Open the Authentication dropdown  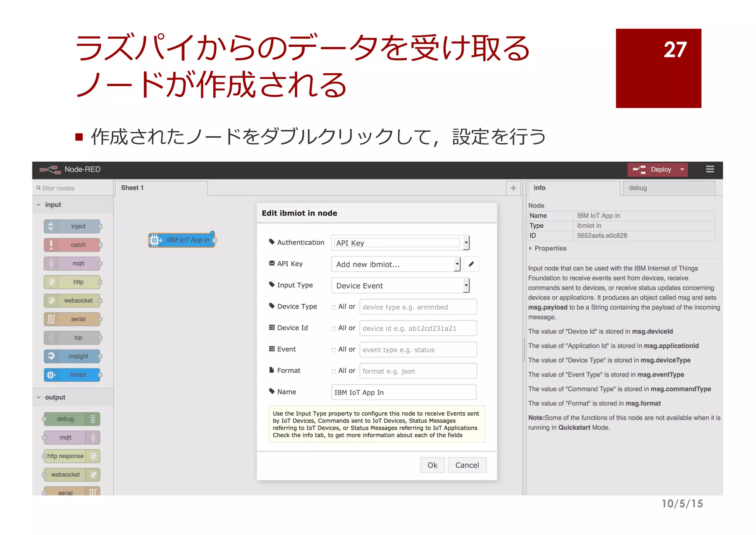[x=401, y=243]
